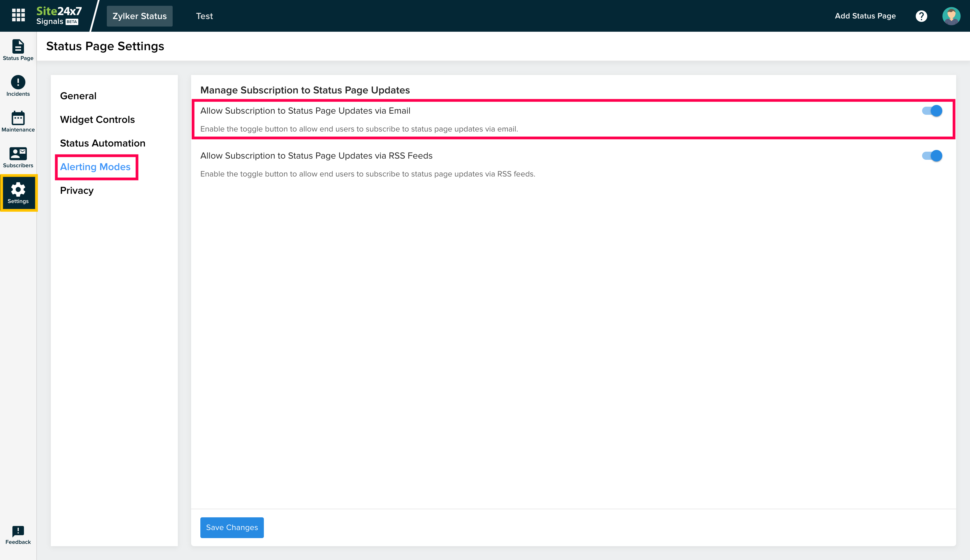Click the help question mark icon
The width and height of the screenshot is (970, 560).
tap(921, 16)
